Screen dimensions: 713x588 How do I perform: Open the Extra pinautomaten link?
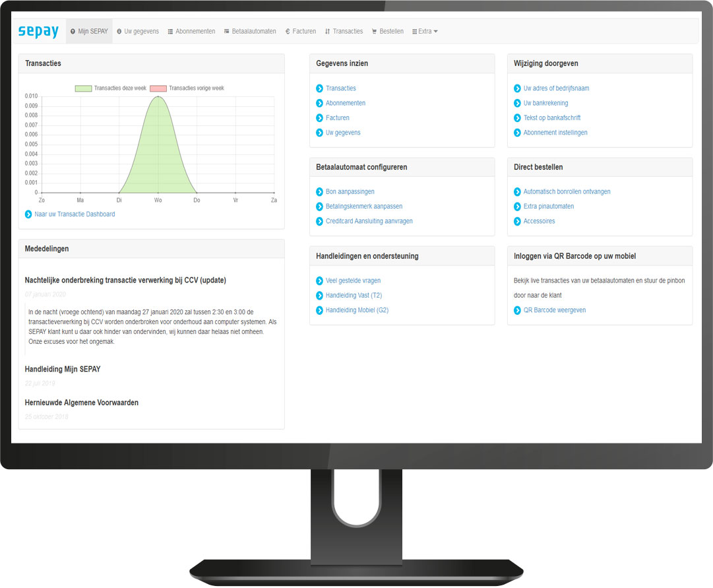coord(548,206)
